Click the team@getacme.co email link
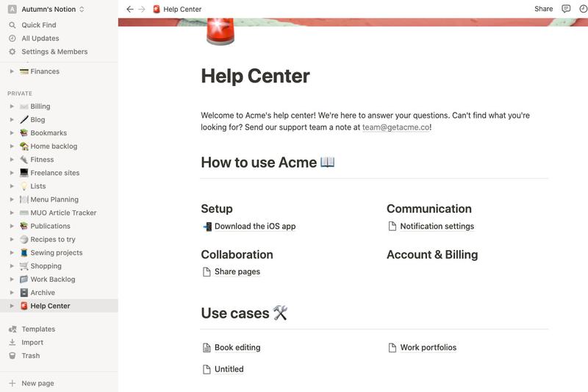Viewport: 588px width, 392px height. [x=396, y=127]
